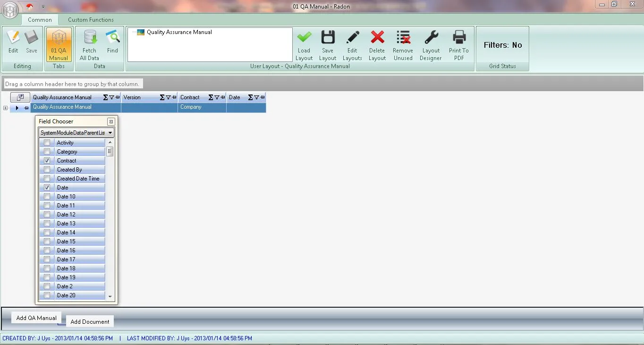Switch to Custom Functions ribbon tab
Image resolution: width=644 pixels, height=345 pixels.
[x=91, y=20]
